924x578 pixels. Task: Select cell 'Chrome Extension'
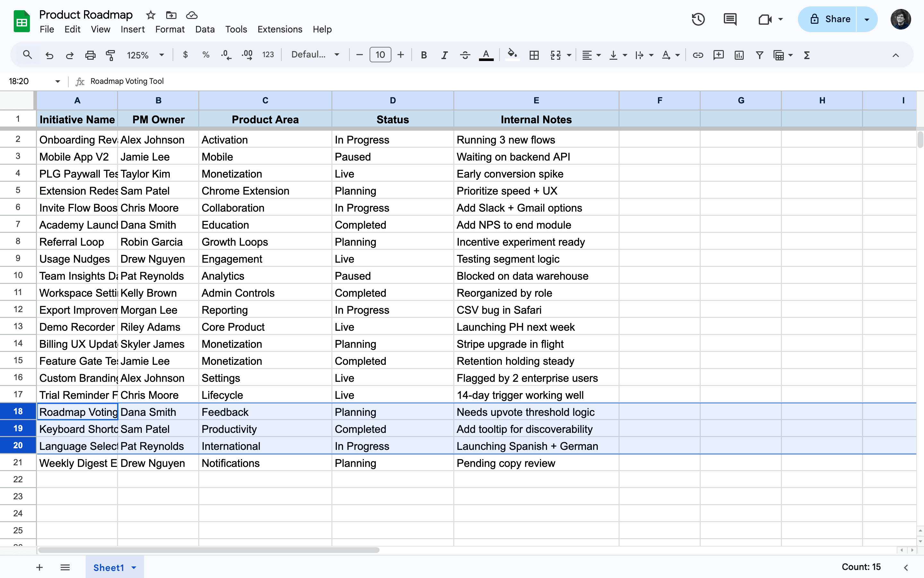pos(265,191)
